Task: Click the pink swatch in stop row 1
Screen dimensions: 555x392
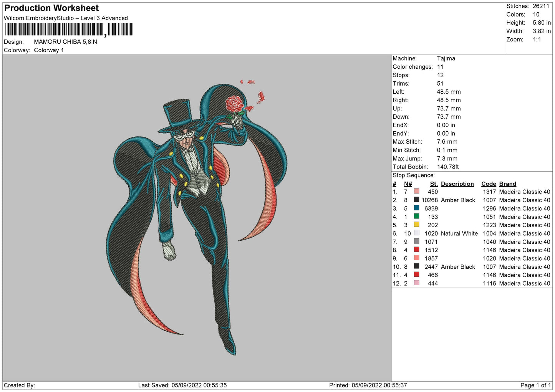Action: pos(416,191)
